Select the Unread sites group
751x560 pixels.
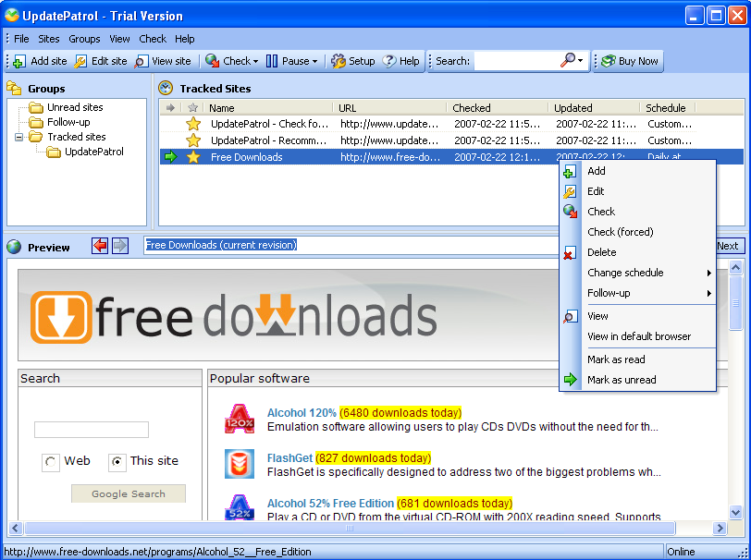click(75, 107)
